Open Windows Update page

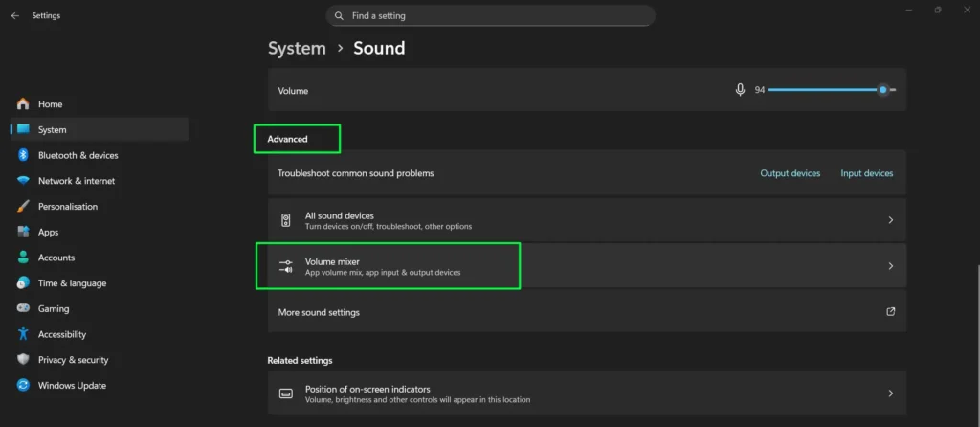(100, 386)
